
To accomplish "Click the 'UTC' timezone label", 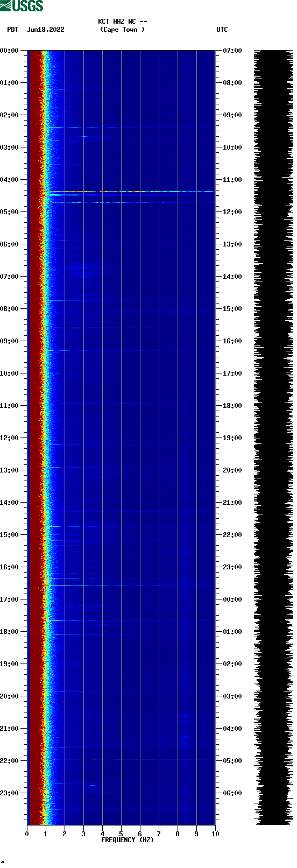I will [x=222, y=30].
